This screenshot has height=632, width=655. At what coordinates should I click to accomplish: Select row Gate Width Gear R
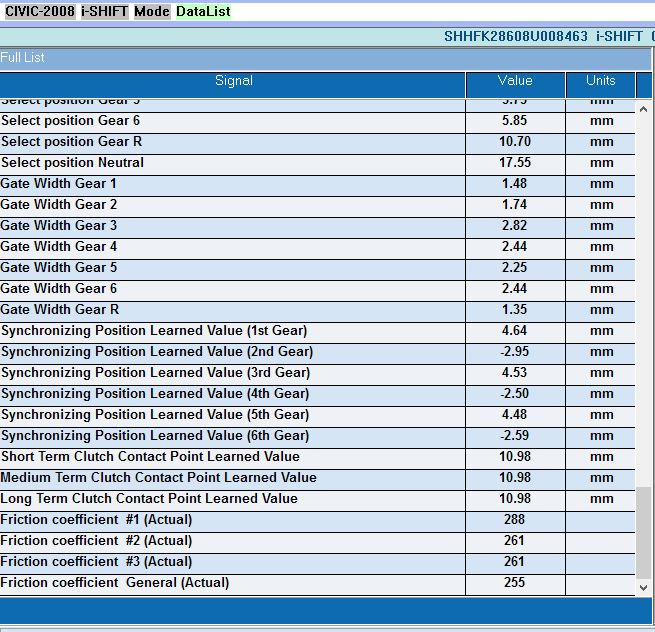pyautogui.click(x=317, y=310)
